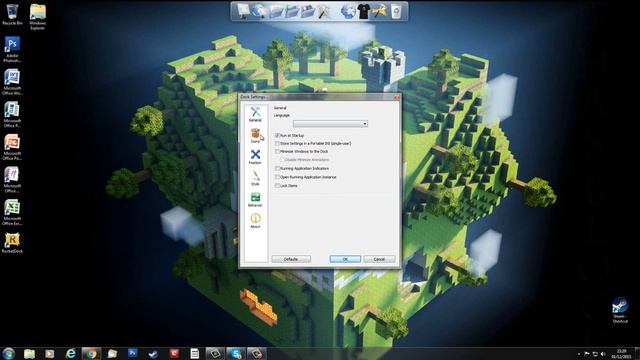Open Windows Media Player from taskbar
This screenshot has height=360, width=640.
click(50, 353)
